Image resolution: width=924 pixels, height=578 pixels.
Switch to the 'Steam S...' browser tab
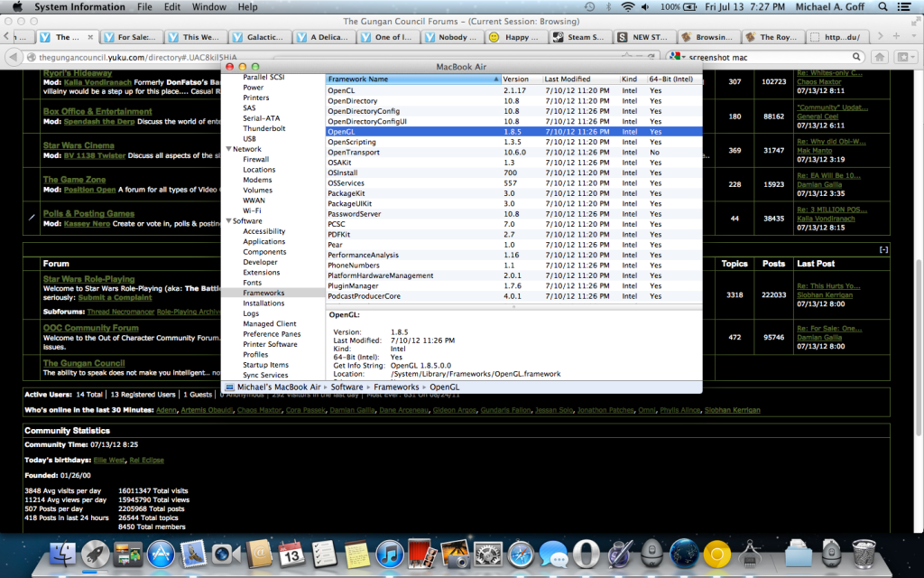pyautogui.click(x=579, y=37)
